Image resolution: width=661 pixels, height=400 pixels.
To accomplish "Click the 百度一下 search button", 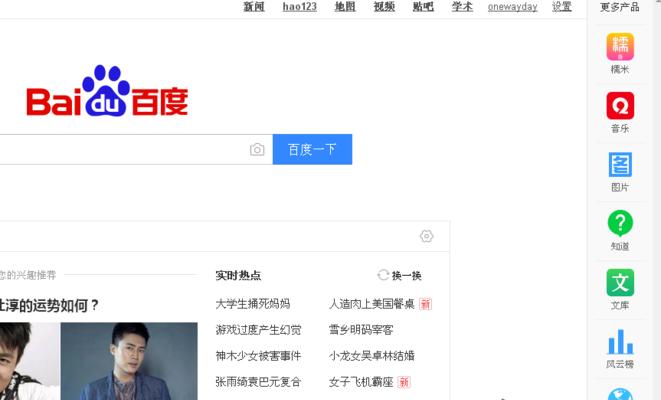I will [312, 149].
